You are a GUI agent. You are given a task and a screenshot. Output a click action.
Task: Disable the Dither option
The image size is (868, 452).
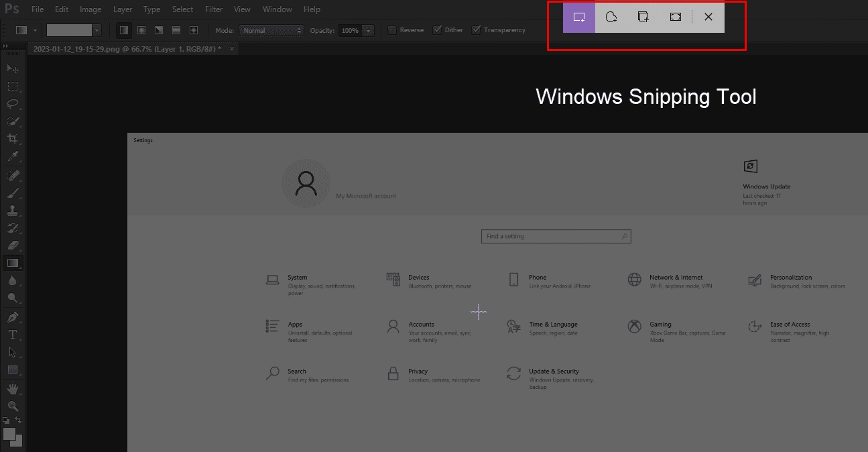439,30
